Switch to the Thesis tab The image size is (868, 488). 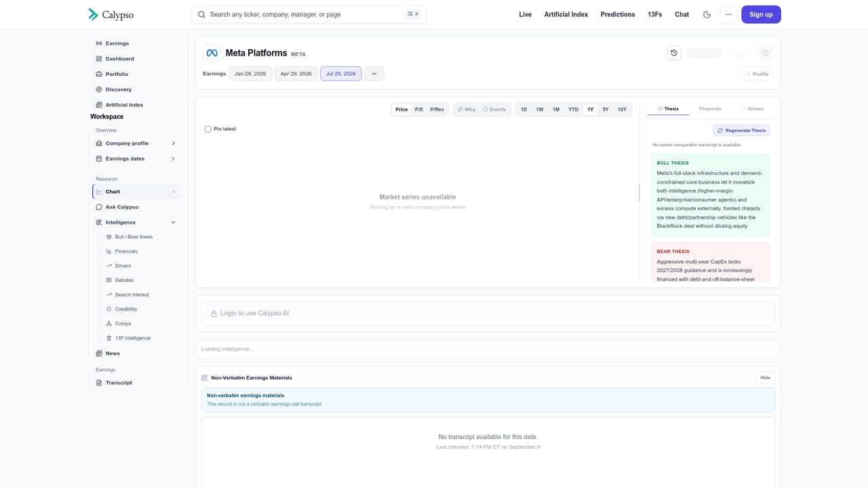click(x=668, y=109)
